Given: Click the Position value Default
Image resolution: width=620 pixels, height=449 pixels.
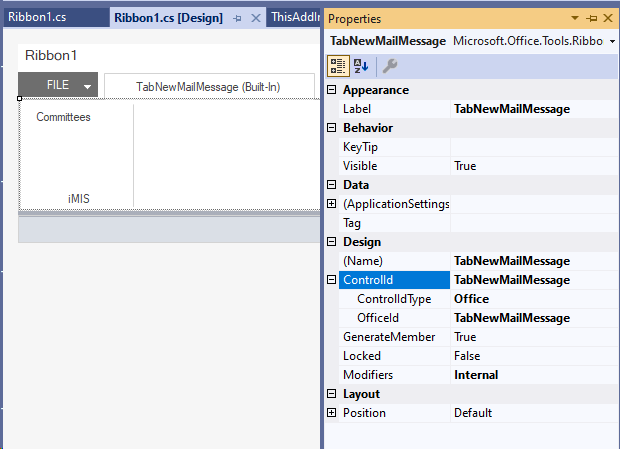Looking at the screenshot, I should click(x=533, y=413).
